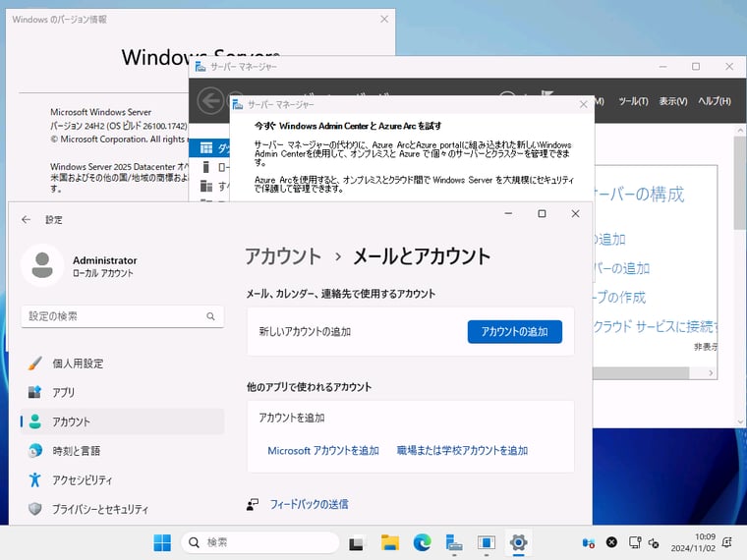Image resolution: width=747 pixels, height=560 pixels.
Task: Click the アプリ sidebar icon
Action: pos(34,392)
